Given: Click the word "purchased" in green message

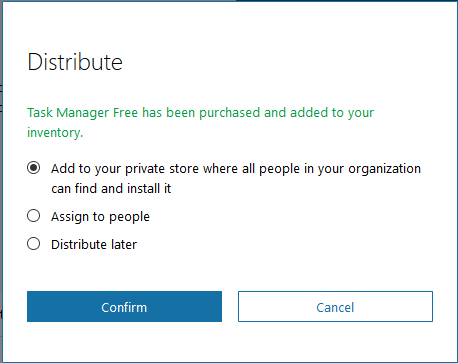Looking at the screenshot, I should (x=229, y=113).
